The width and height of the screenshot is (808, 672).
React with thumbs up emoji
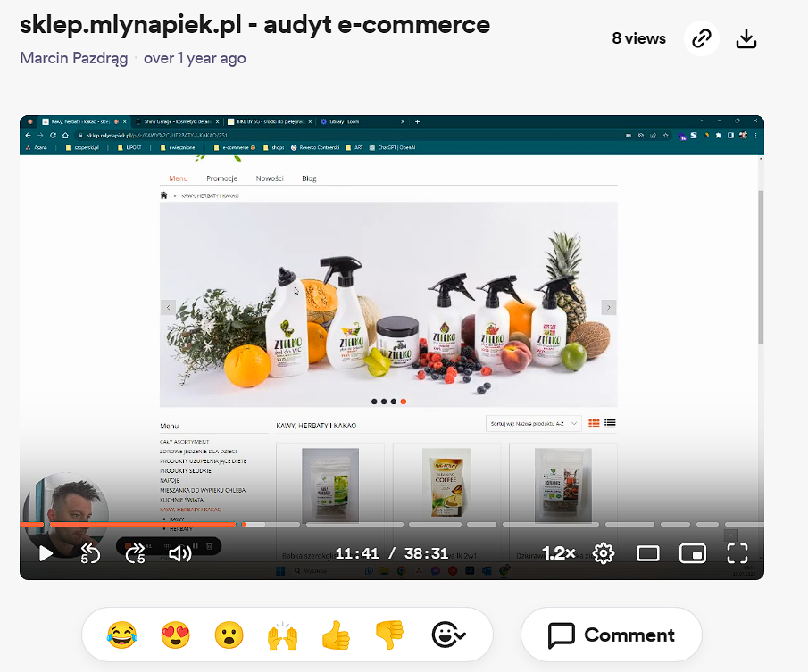336,635
